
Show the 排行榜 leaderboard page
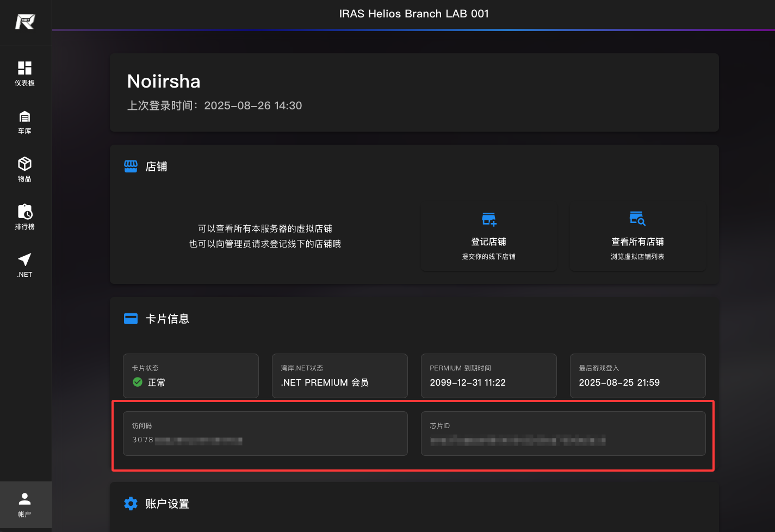[x=25, y=217]
